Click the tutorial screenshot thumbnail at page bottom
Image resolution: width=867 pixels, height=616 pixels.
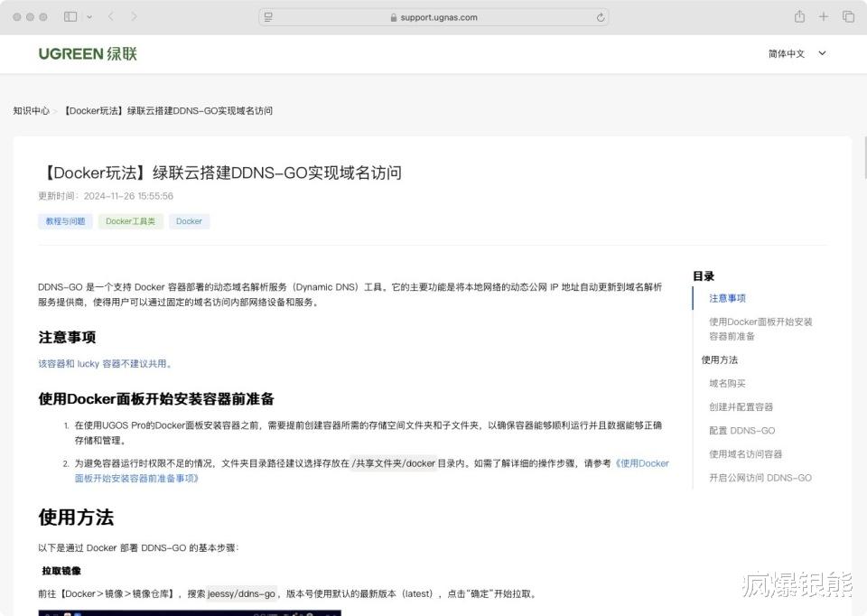coord(190,612)
